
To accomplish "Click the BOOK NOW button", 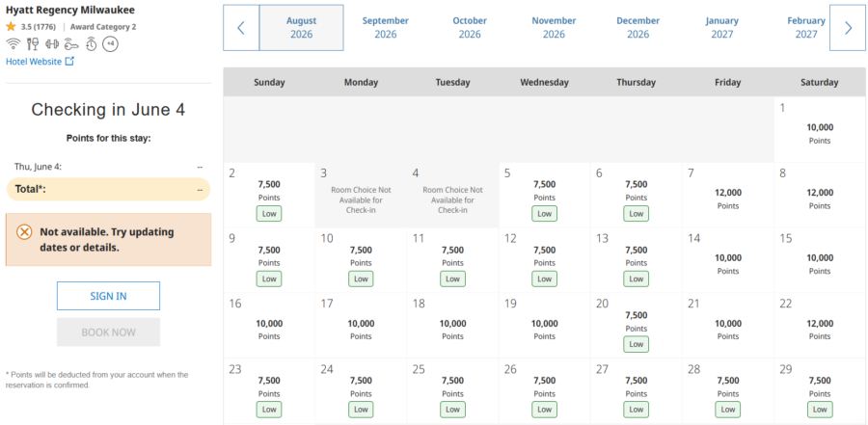I will (x=108, y=332).
